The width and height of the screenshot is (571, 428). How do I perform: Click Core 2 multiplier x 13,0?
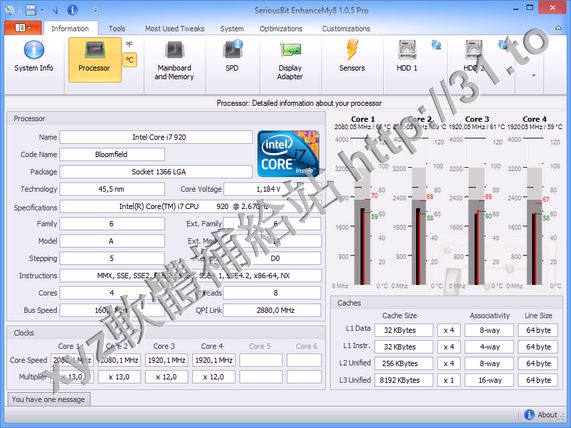click(119, 377)
